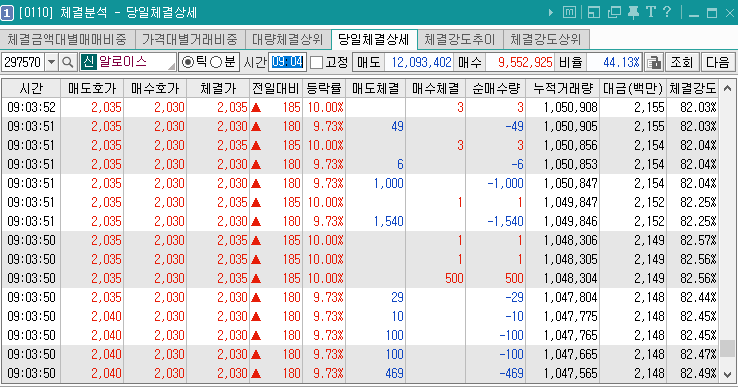Click the 매수호가 column header
The height and width of the screenshot is (387, 738).
(x=155, y=88)
